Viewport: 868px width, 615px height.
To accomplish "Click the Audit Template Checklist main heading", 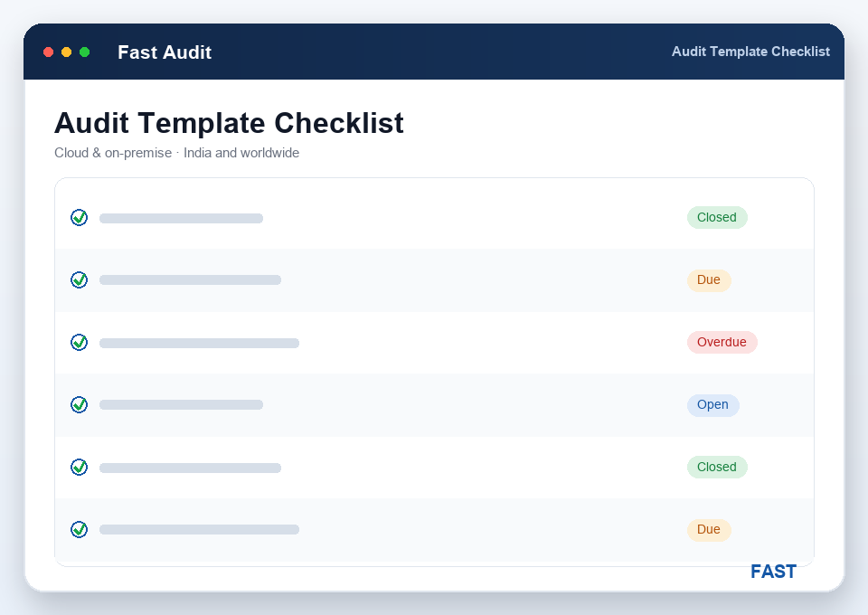I will [229, 123].
